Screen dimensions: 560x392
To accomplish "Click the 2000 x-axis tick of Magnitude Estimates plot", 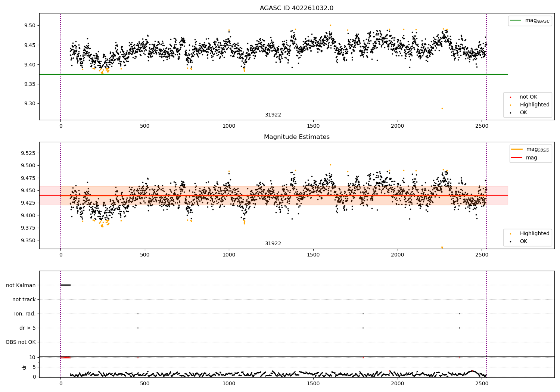I will click(397, 255).
